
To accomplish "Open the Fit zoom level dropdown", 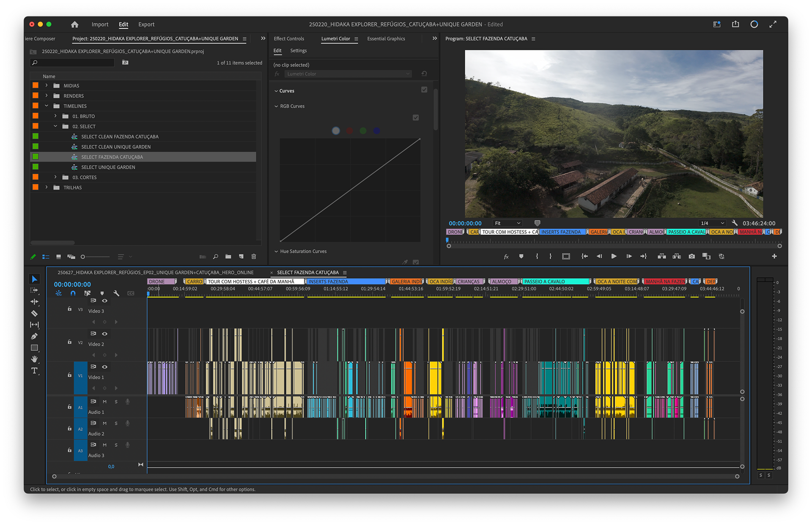I will (x=507, y=223).
